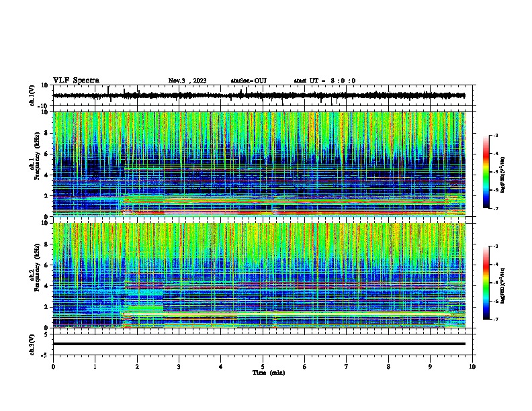The width and height of the screenshot is (532, 411).
Task: Click the 'VLF Spectra' title text
Action: 76,80
